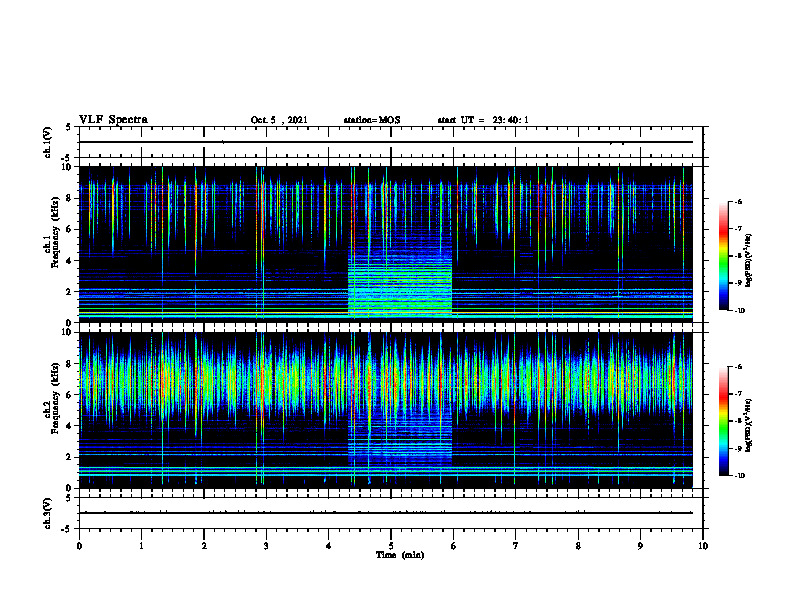Click the "2" tick on the time axis

click(x=204, y=546)
